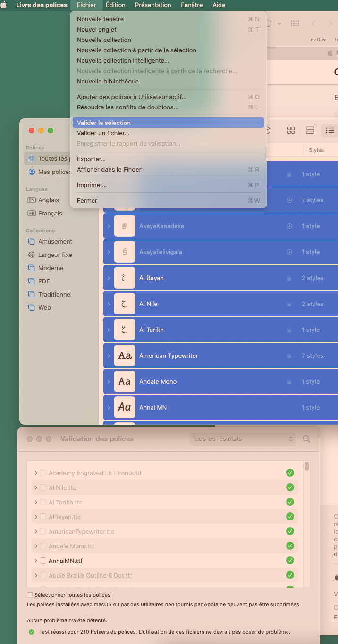Check the AmericanTypewriter.ttc checkbox
Image resolution: width=338 pixels, height=644 pixels.
43,531
